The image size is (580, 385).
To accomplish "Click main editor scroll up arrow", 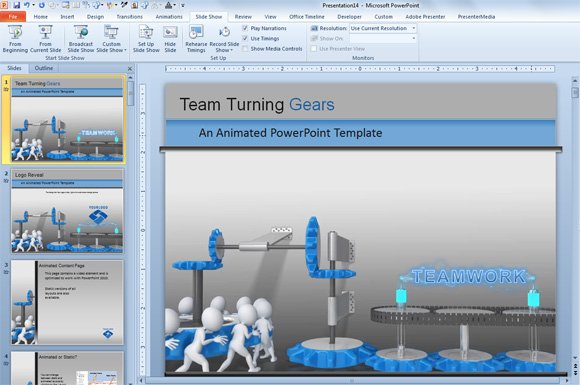I will click(575, 80).
